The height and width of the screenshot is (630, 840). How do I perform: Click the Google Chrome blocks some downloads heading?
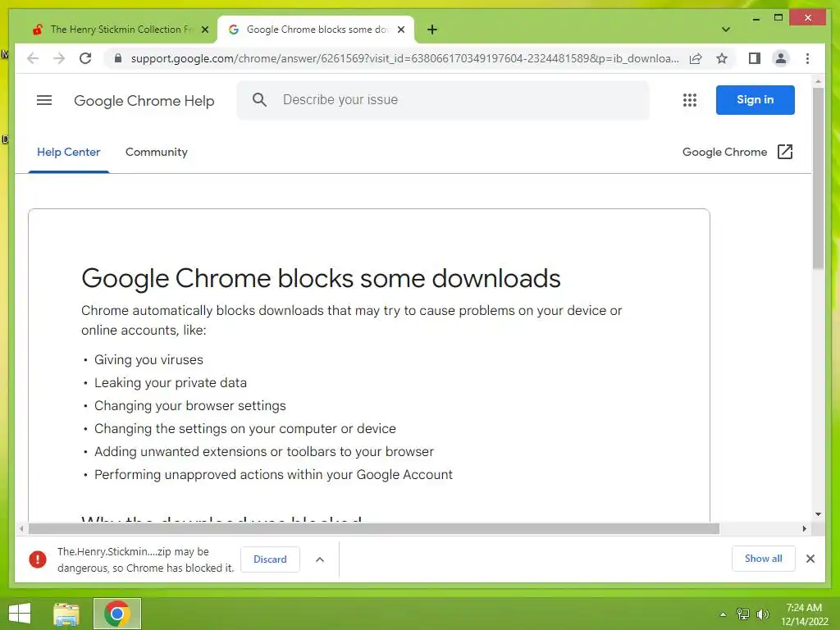click(x=321, y=279)
